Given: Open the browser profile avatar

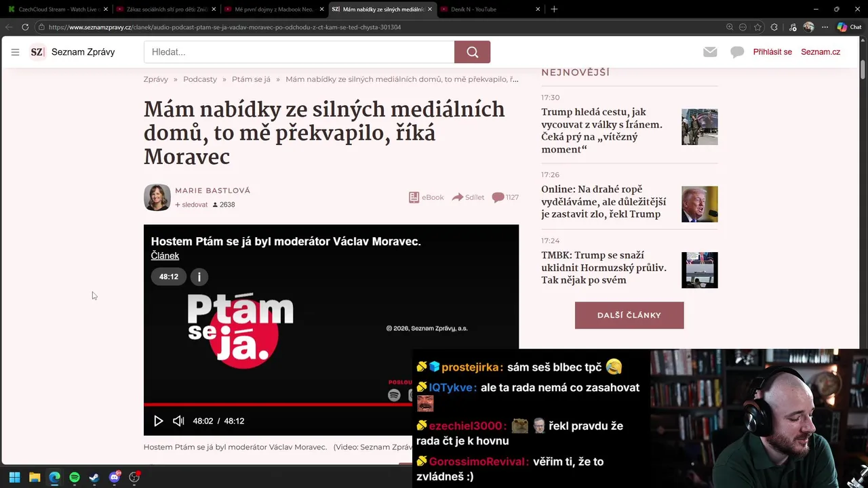Looking at the screenshot, I should pyautogui.click(x=808, y=27).
